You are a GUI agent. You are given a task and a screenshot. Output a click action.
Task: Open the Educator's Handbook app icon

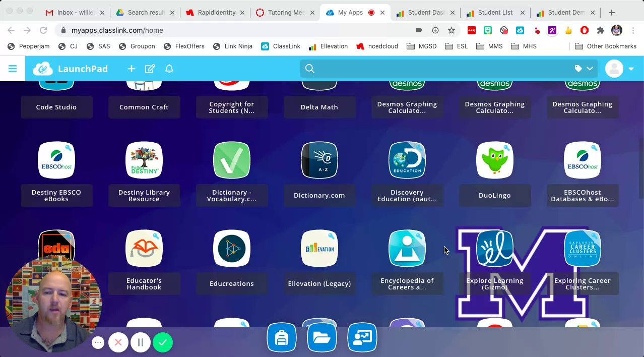pyautogui.click(x=144, y=249)
